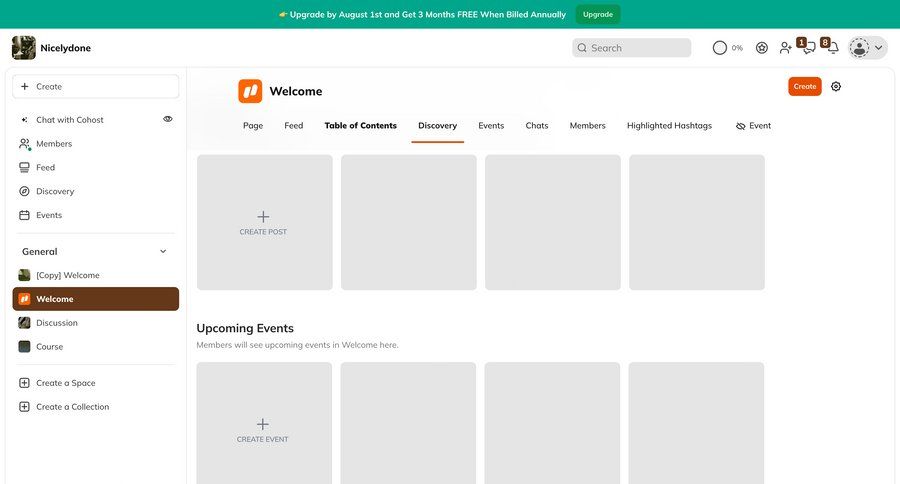
Task: Click the 0% progress circle
Action: (x=727, y=48)
